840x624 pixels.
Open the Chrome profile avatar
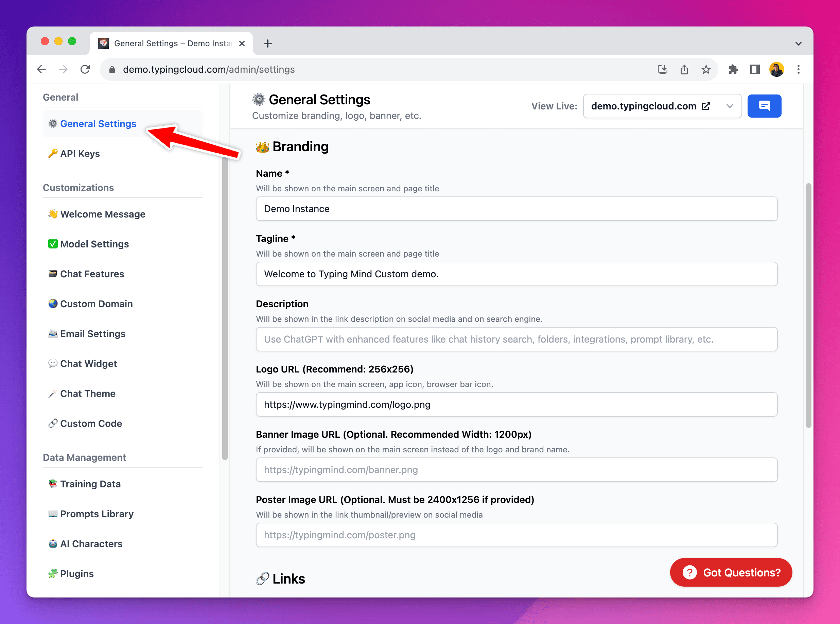(x=776, y=69)
